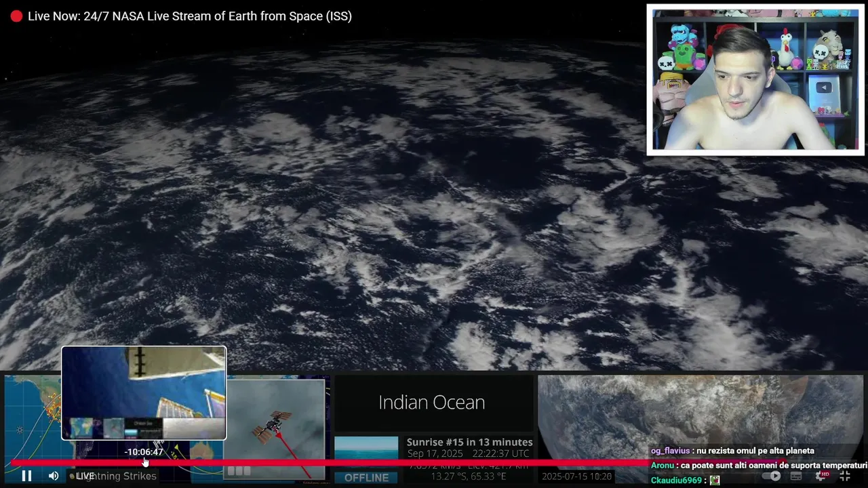Click the webcam overlay of the streamer

(755, 80)
